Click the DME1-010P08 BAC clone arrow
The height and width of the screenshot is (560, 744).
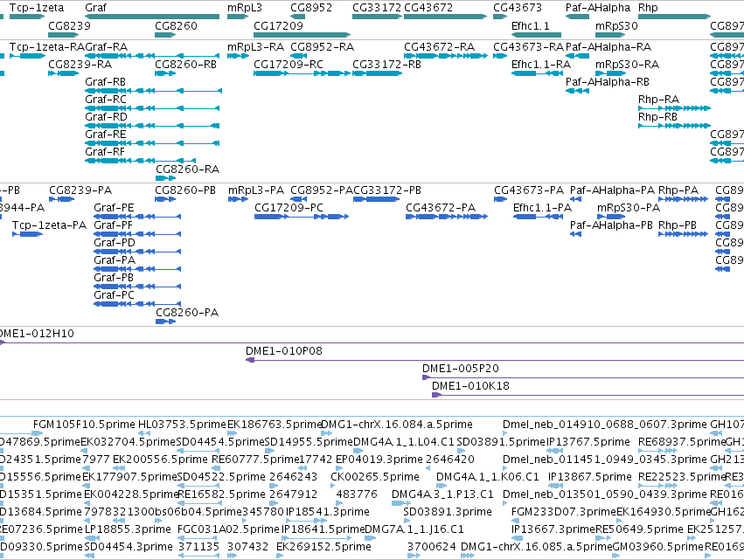250,360
